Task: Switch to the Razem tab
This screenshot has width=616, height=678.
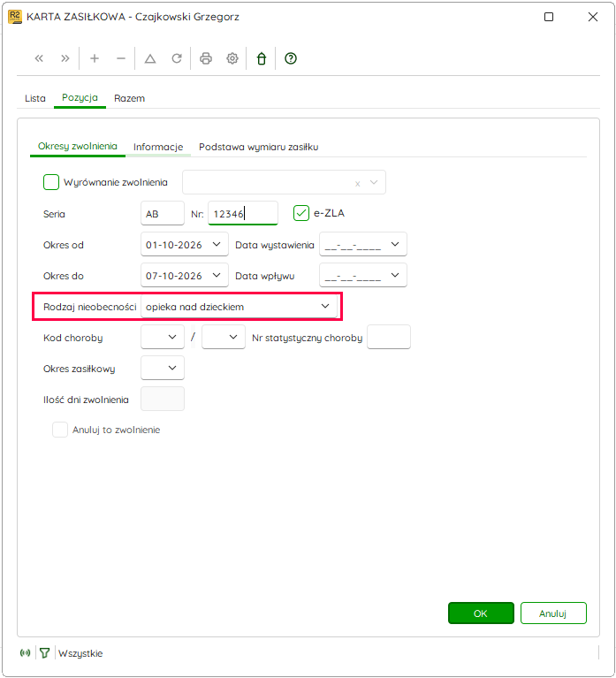Action: point(129,98)
